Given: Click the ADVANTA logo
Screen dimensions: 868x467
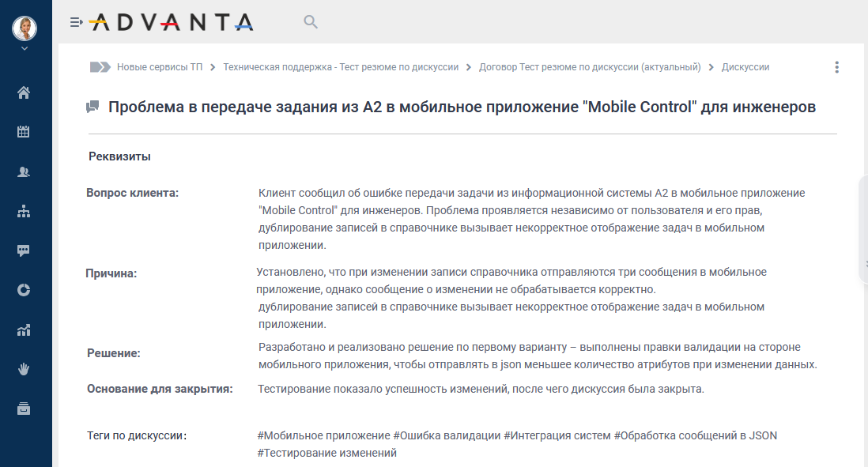Looking at the screenshot, I should coord(171,22).
